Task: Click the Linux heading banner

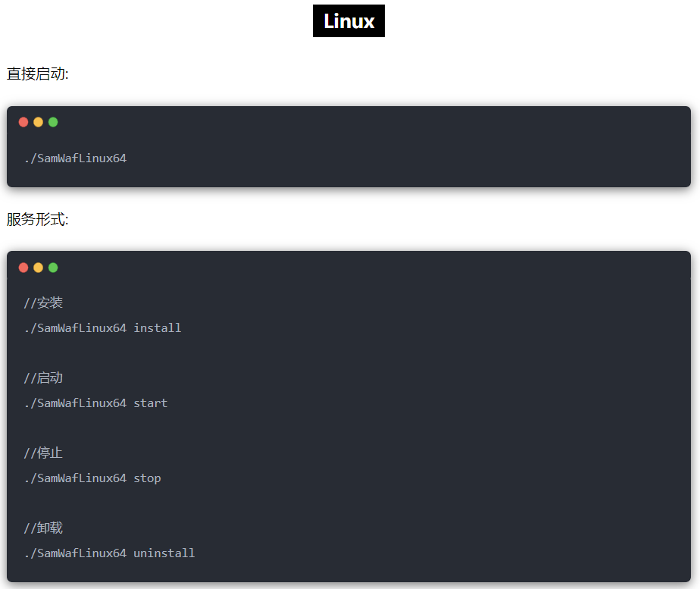Action: 348,21
